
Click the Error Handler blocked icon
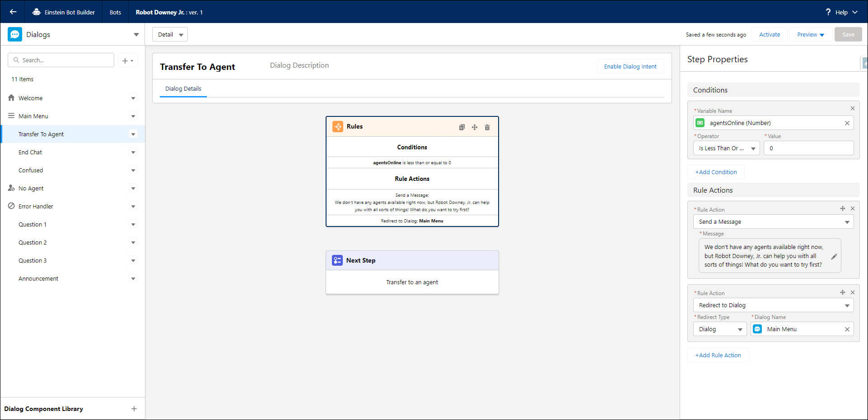tap(11, 206)
